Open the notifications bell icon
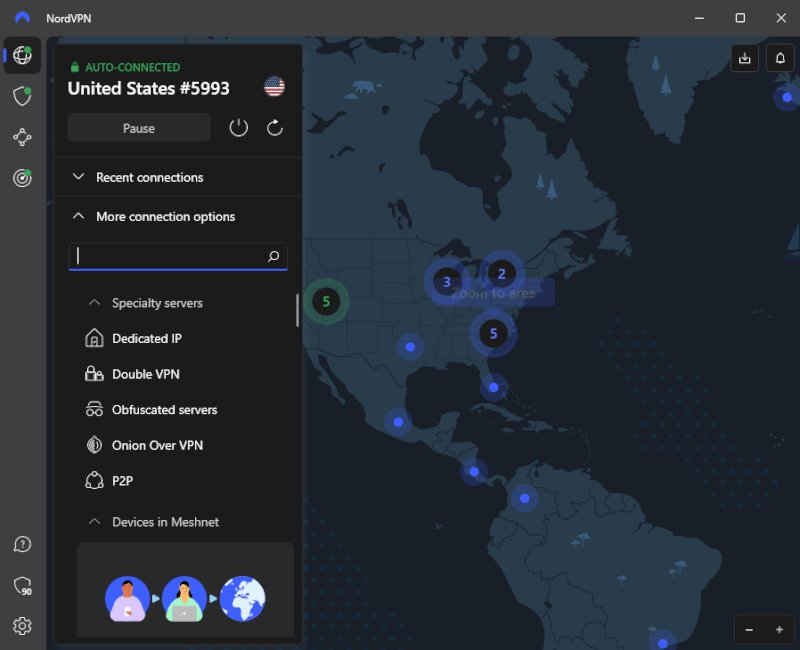Viewport: 800px width, 650px height. (780, 58)
